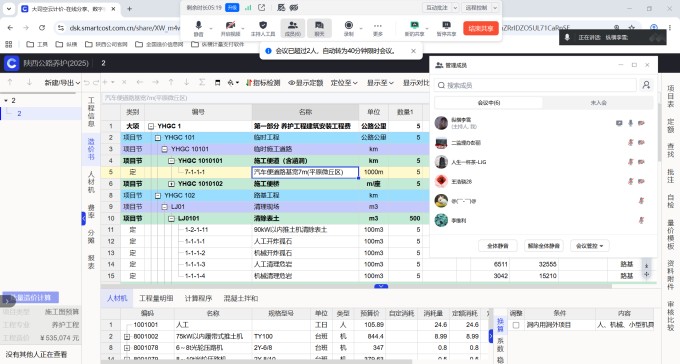Click the blue 升级 upgrade button

pyautogui.click(x=232, y=7)
